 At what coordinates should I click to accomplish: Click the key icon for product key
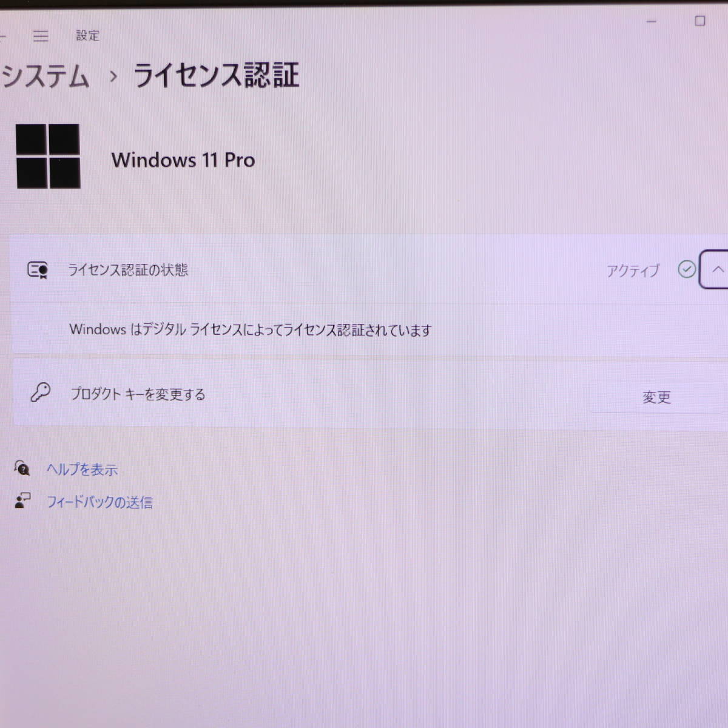coord(41,393)
